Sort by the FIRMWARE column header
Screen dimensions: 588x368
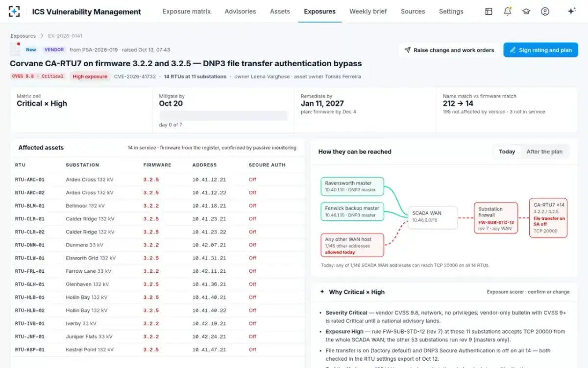click(x=157, y=165)
